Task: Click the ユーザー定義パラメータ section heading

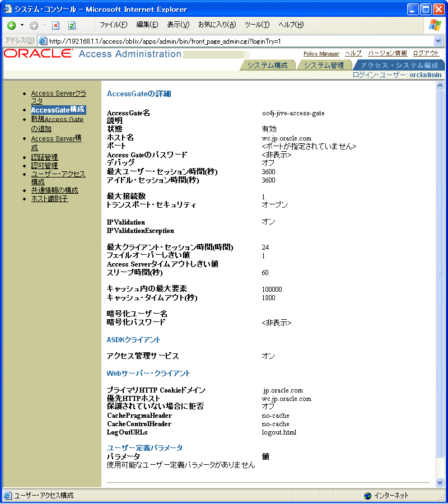Action: coord(144,447)
